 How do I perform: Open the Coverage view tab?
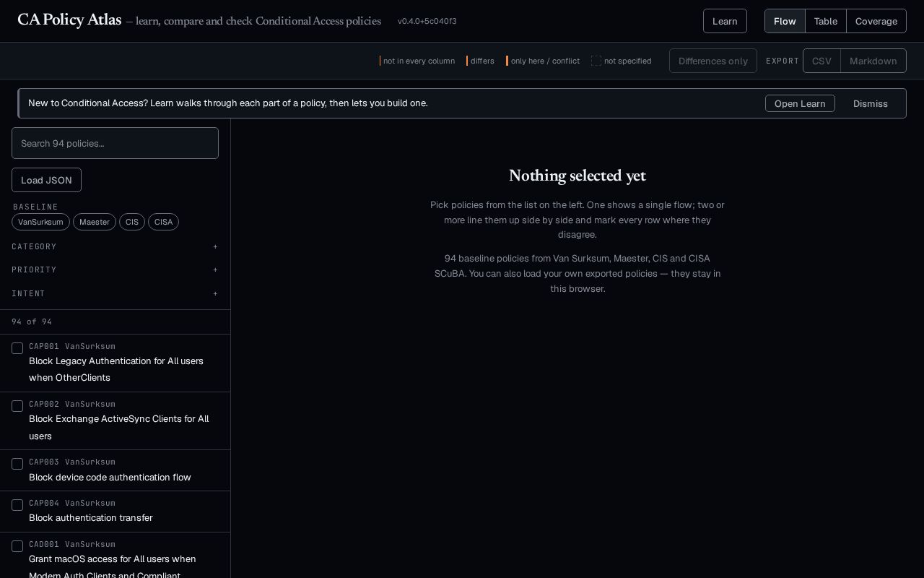[x=876, y=21]
